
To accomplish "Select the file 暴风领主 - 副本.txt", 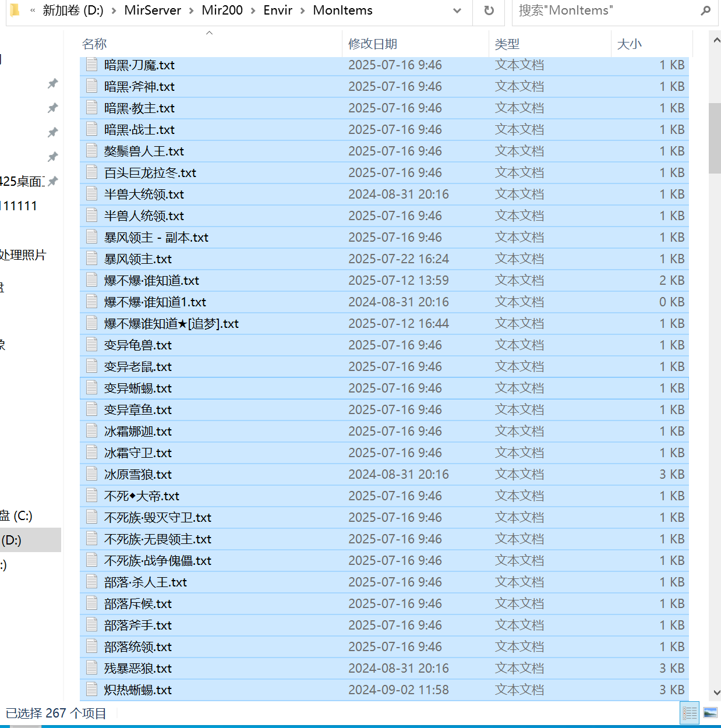I will [384, 237].
